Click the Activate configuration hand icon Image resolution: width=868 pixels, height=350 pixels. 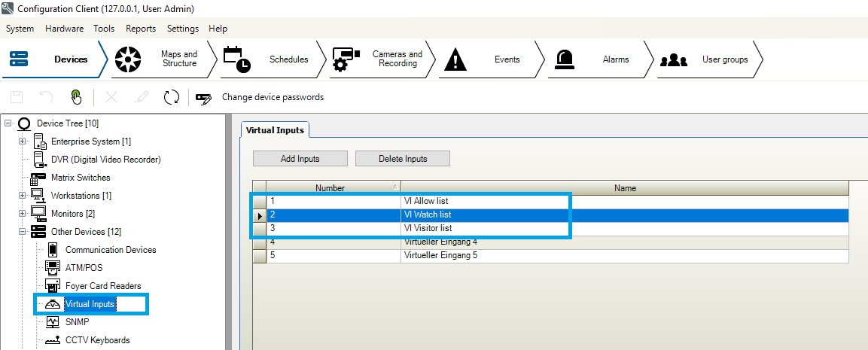(76, 97)
